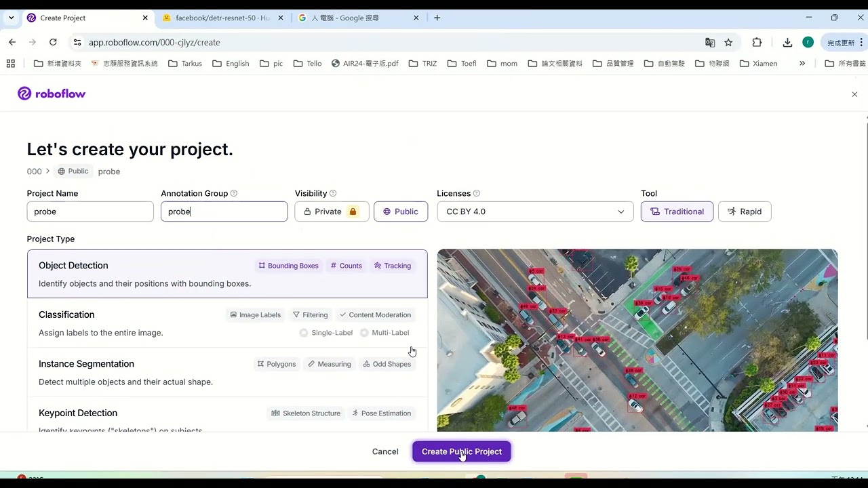Open the English bookmark folder

pyautogui.click(x=231, y=63)
